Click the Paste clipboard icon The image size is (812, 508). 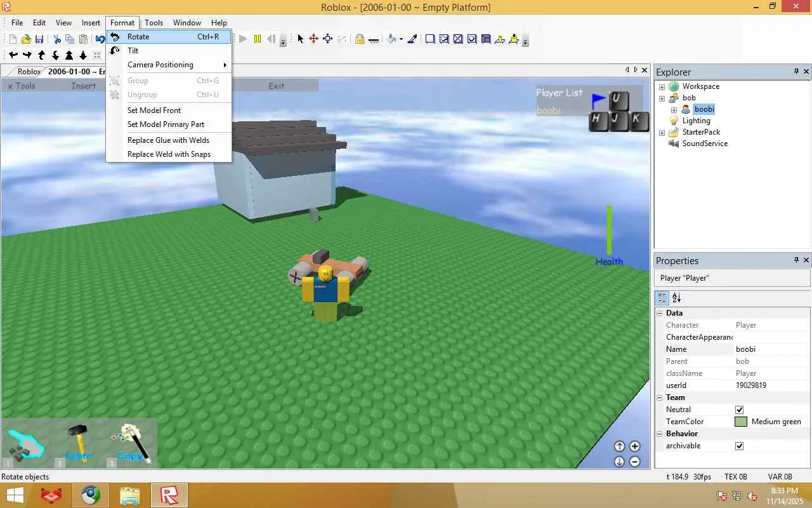[x=83, y=39]
